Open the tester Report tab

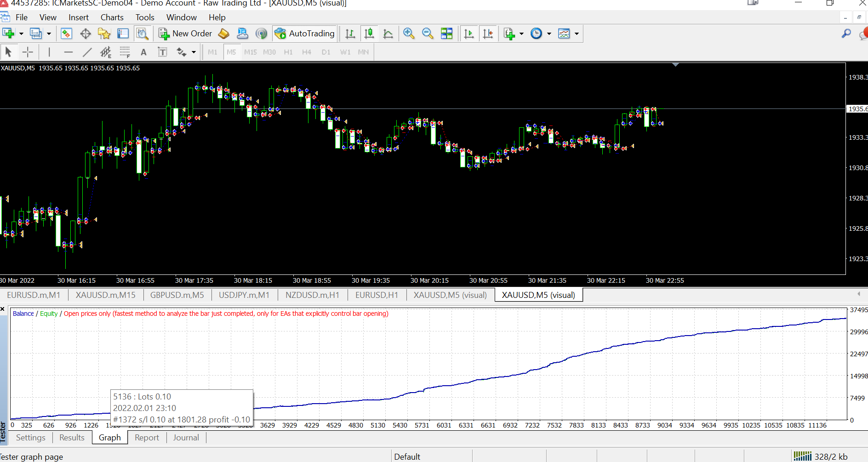(x=147, y=438)
